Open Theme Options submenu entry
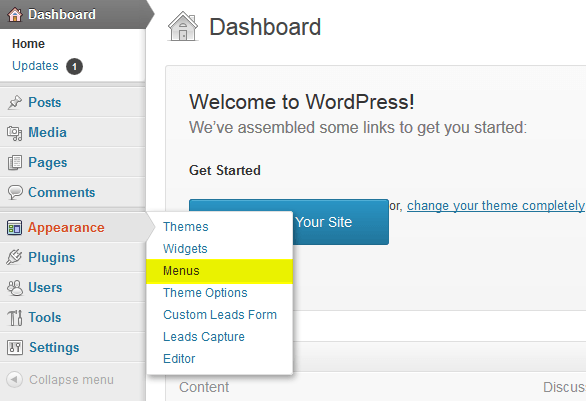586x401 pixels. point(205,293)
